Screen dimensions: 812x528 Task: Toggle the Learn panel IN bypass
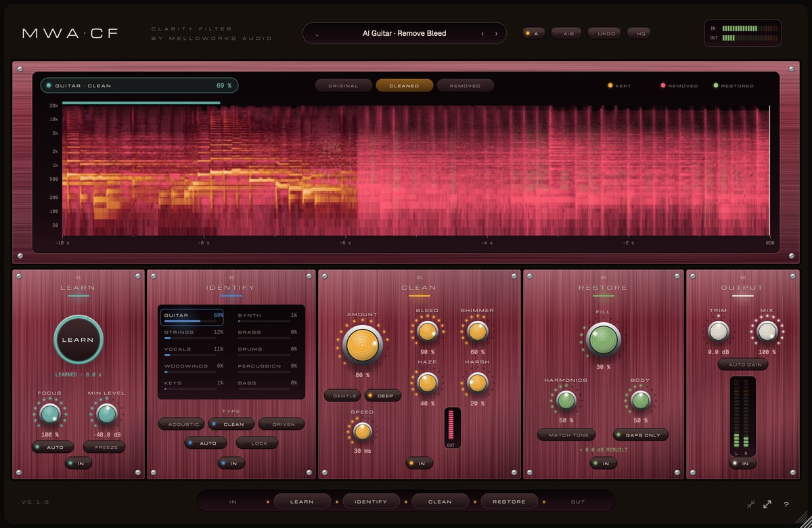[78, 463]
